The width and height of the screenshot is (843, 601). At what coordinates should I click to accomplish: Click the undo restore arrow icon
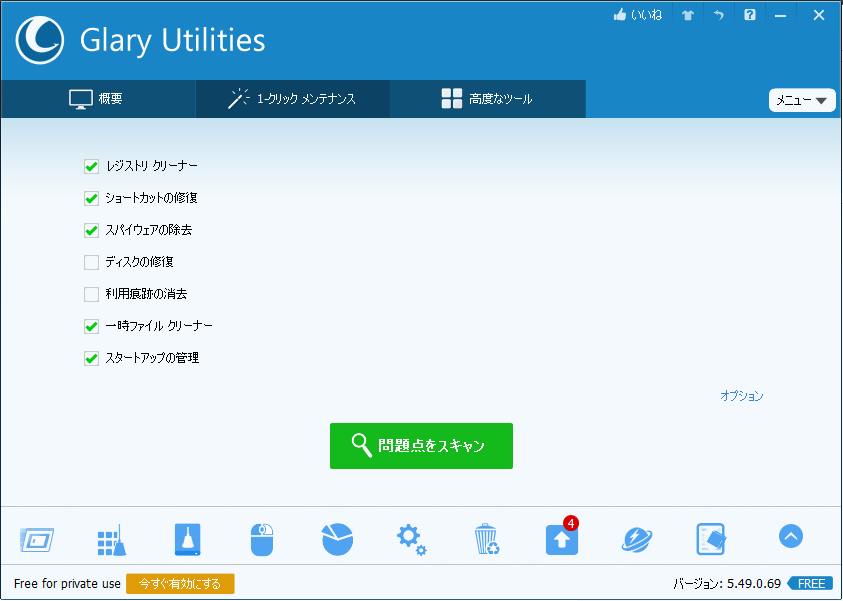point(718,15)
